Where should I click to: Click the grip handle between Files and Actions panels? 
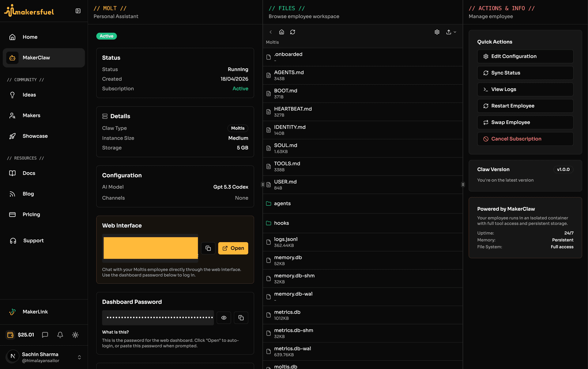[x=463, y=185]
